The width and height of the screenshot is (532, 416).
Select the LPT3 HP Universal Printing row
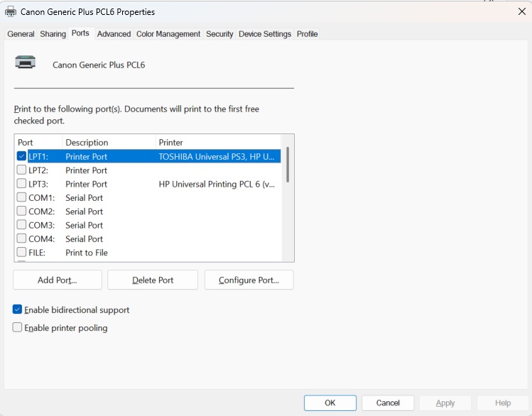149,185
